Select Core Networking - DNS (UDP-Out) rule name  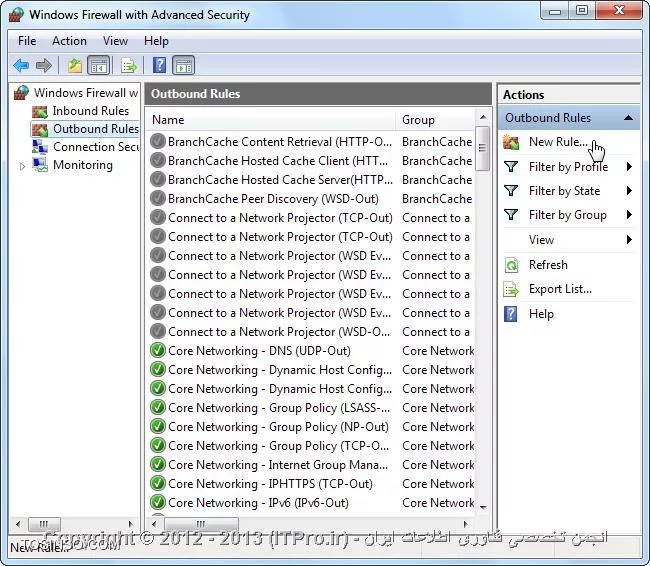point(260,351)
